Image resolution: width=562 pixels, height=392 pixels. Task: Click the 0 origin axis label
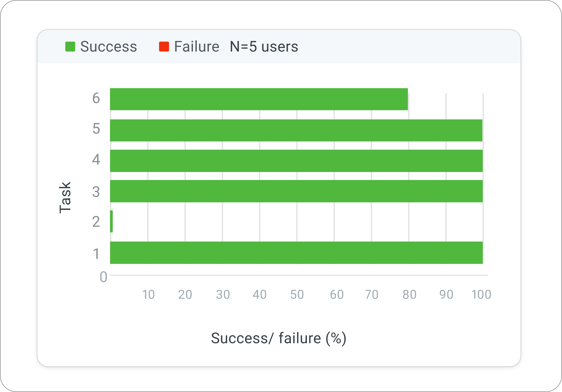(103, 277)
